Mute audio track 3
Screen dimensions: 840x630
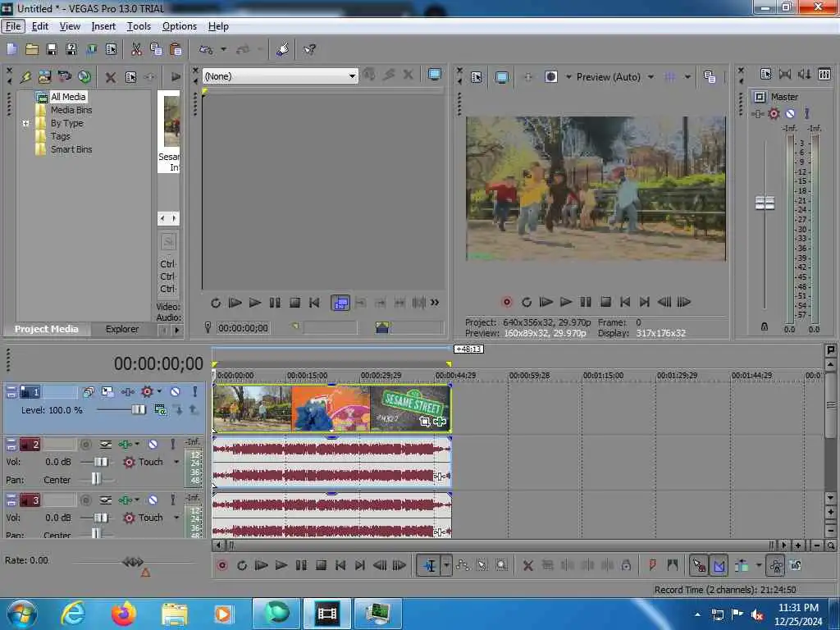coord(153,500)
